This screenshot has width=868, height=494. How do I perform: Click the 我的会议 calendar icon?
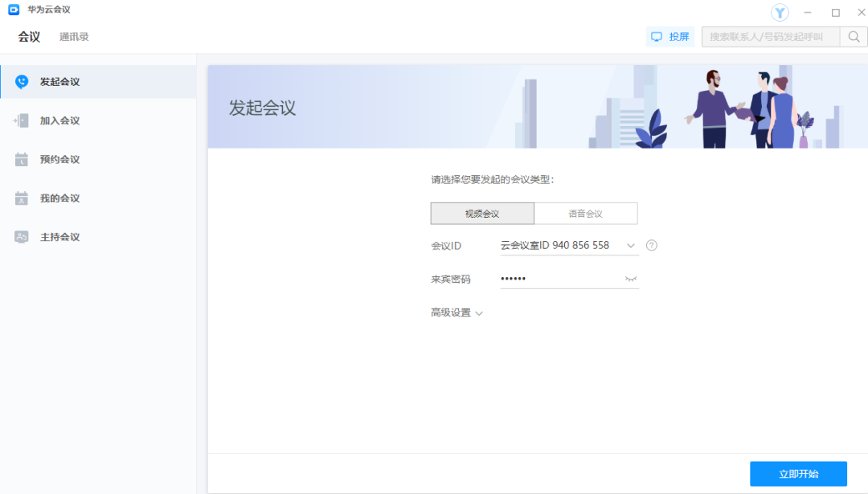click(x=21, y=198)
